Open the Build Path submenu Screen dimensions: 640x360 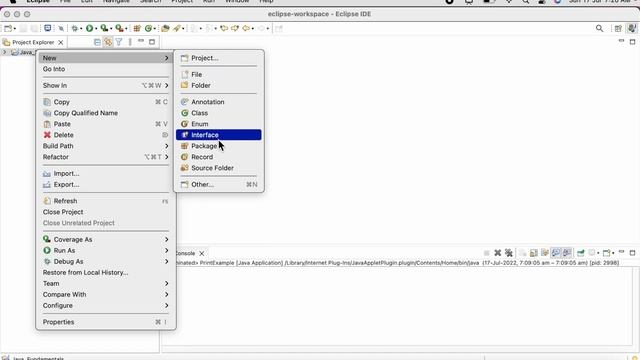click(105, 146)
